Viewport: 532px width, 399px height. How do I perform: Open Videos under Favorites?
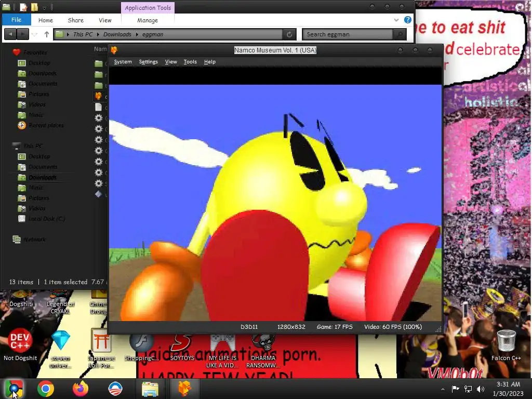point(37,104)
